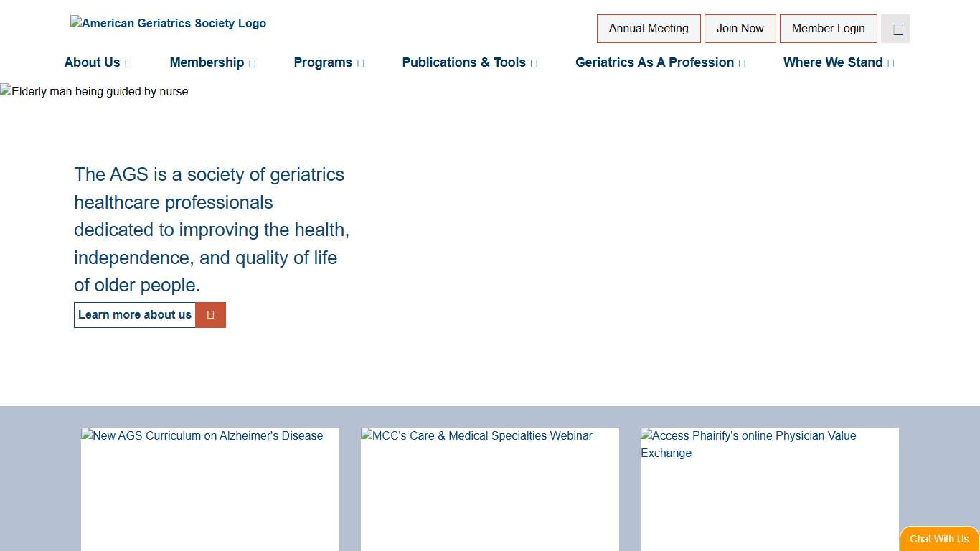
Task: Click the Membership menu chevron icon
Action: click(x=251, y=63)
